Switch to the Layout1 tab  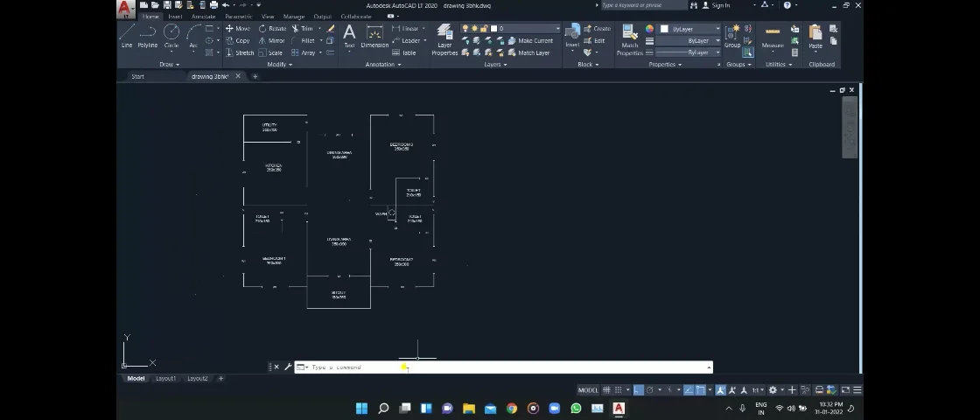coord(165,378)
